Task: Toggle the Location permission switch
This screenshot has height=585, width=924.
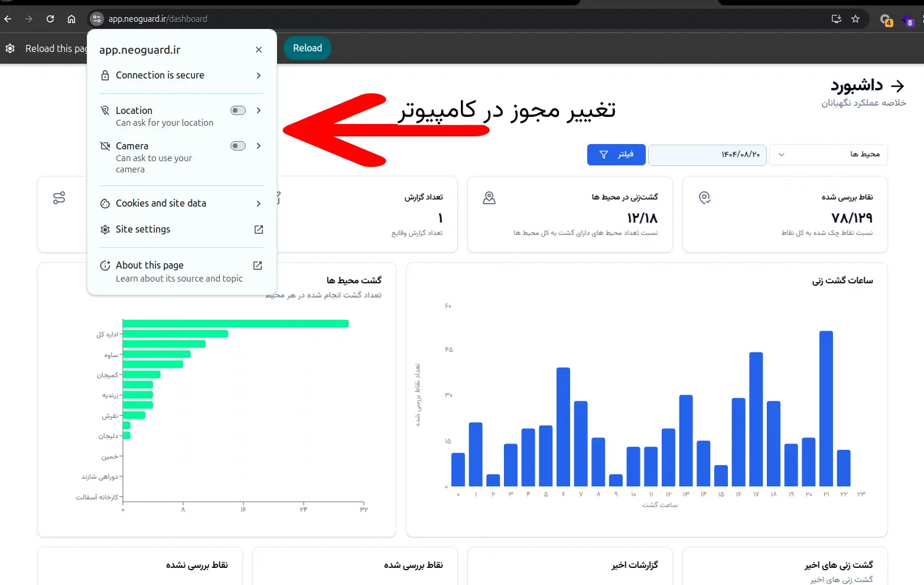Action: tap(238, 110)
